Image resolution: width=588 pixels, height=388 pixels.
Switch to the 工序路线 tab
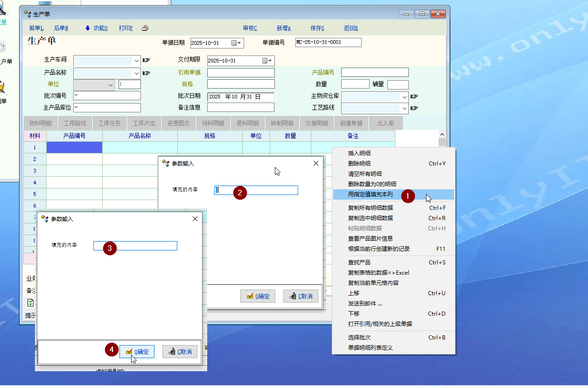click(75, 123)
